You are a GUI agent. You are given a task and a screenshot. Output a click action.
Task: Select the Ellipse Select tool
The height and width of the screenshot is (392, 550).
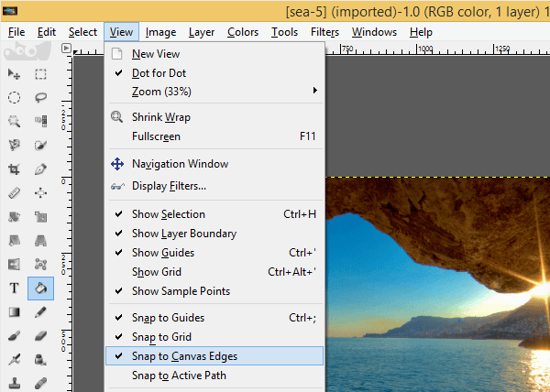pyautogui.click(x=14, y=97)
